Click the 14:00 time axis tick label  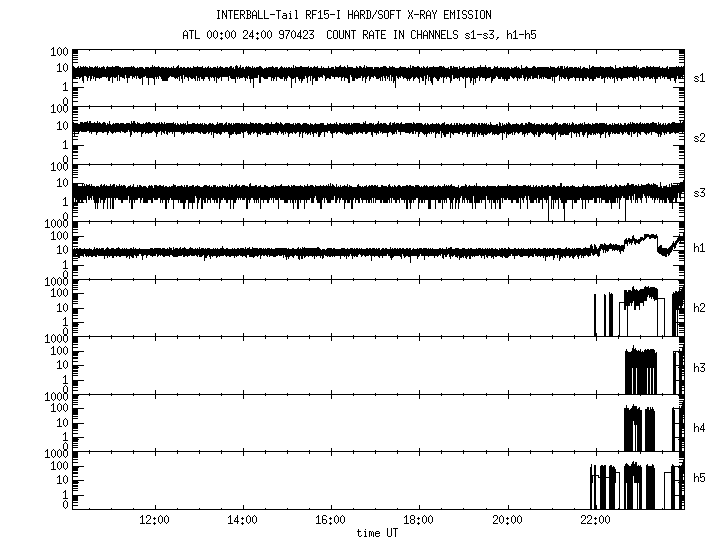tap(242, 521)
